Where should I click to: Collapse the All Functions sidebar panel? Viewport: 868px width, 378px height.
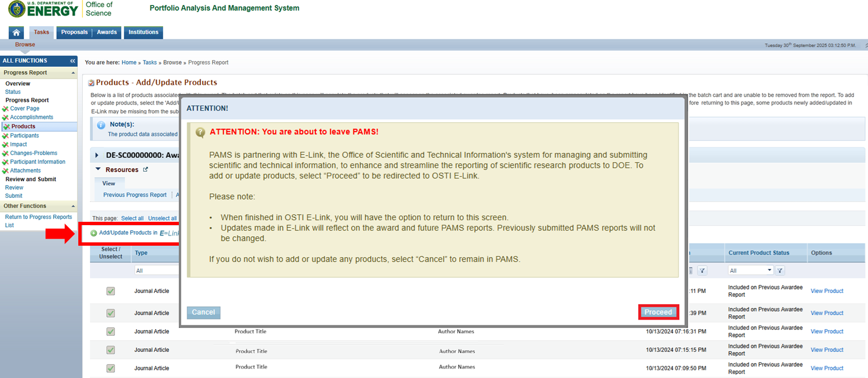73,61
